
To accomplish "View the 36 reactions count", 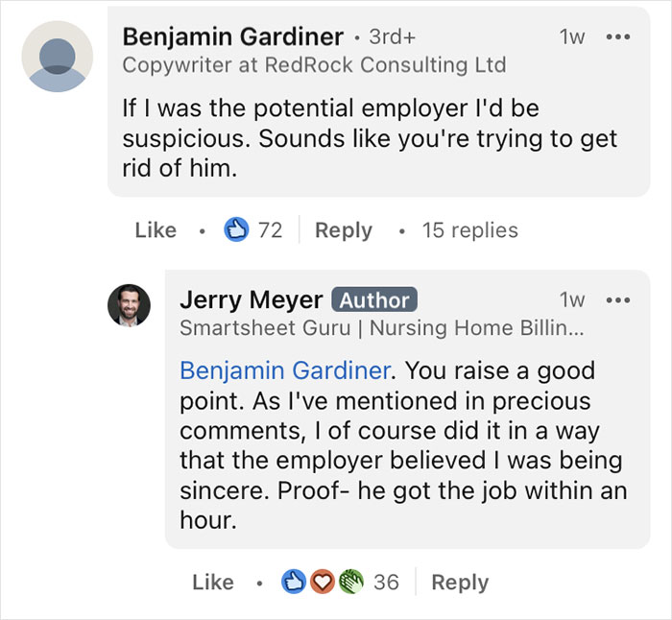I will 386,582.
